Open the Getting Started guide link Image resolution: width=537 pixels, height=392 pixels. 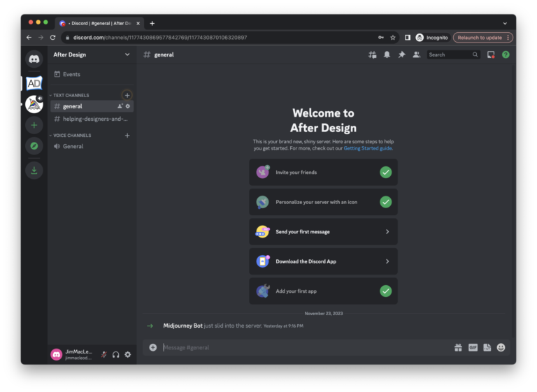tap(368, 148)
